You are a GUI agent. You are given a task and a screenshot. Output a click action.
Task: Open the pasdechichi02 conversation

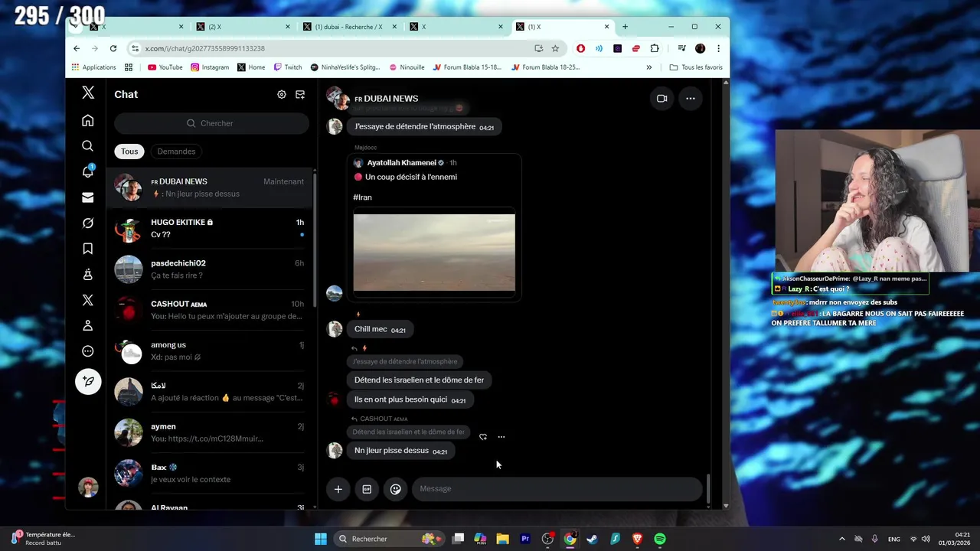coord(210,269)
